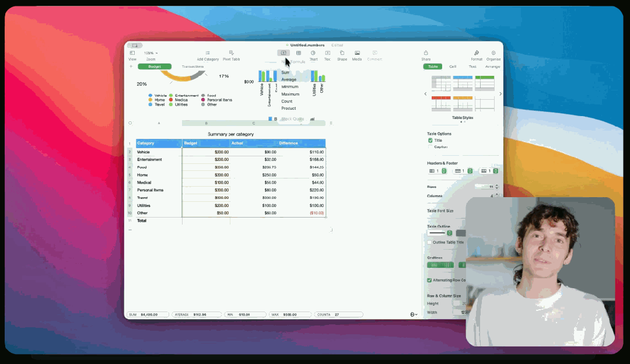Select the Arrange inspector tab

pos(492,66)
